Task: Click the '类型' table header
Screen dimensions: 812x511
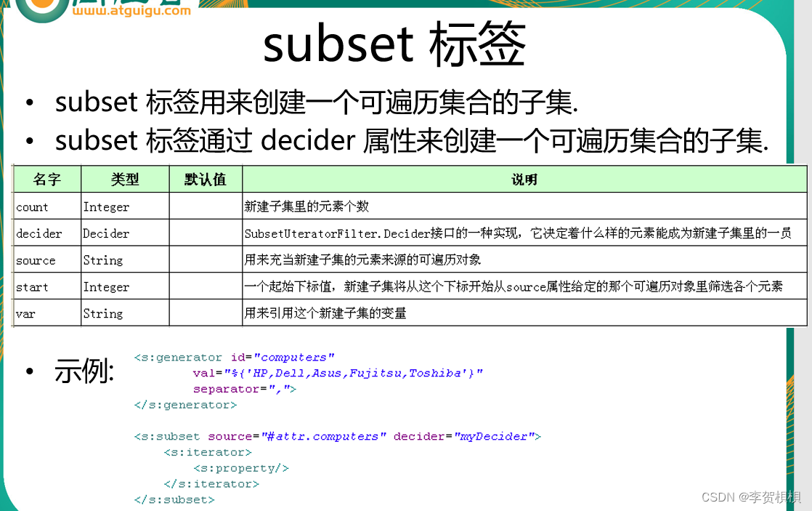Action: coord(125,180)
